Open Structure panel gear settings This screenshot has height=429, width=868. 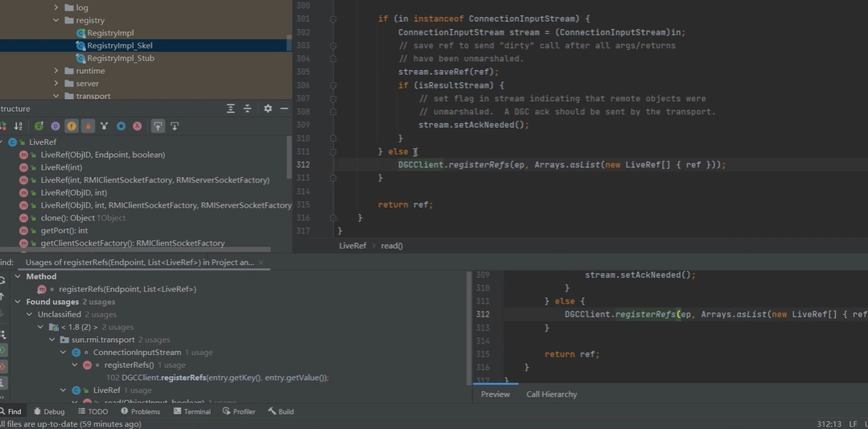268,109
